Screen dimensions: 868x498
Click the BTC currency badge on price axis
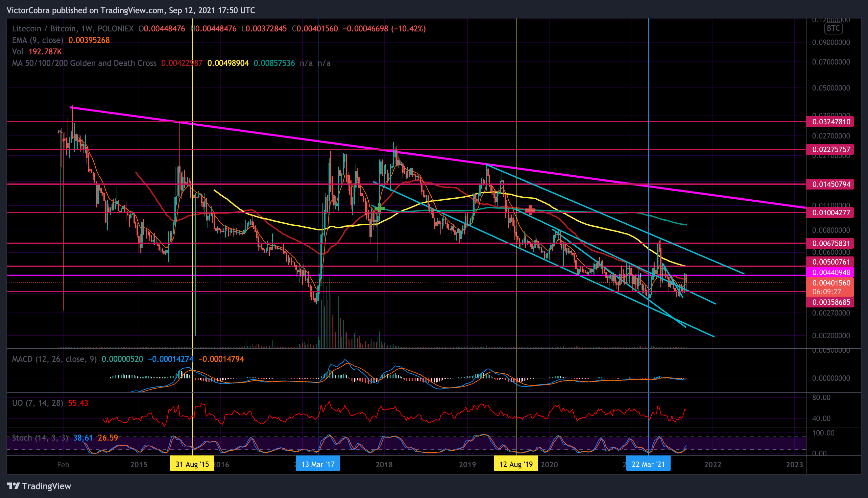point(833,28)
